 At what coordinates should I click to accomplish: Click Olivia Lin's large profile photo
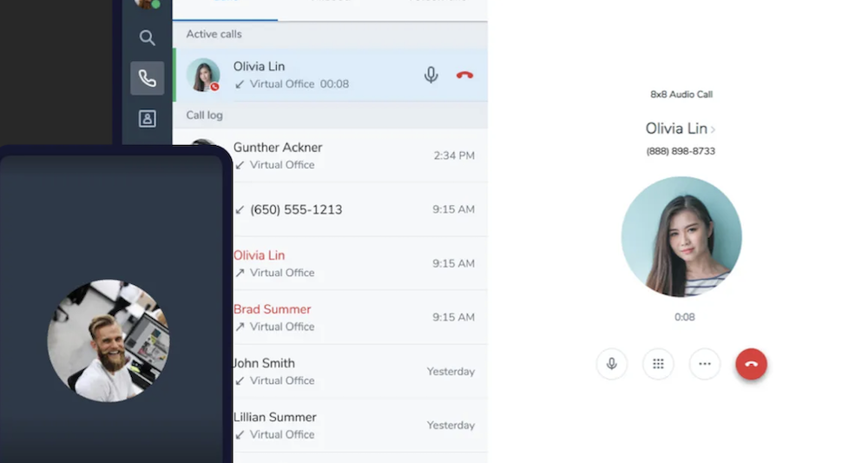pyautogui.click(x=681, y=237)
